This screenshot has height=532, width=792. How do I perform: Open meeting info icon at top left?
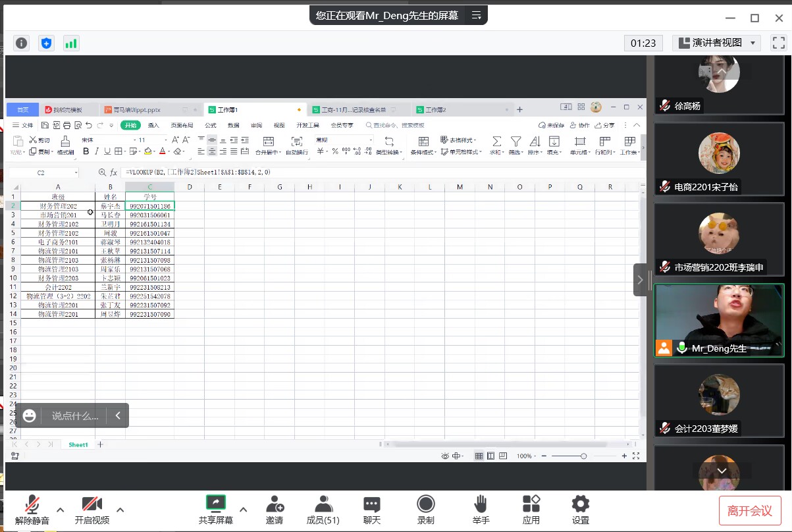(22, 43)
